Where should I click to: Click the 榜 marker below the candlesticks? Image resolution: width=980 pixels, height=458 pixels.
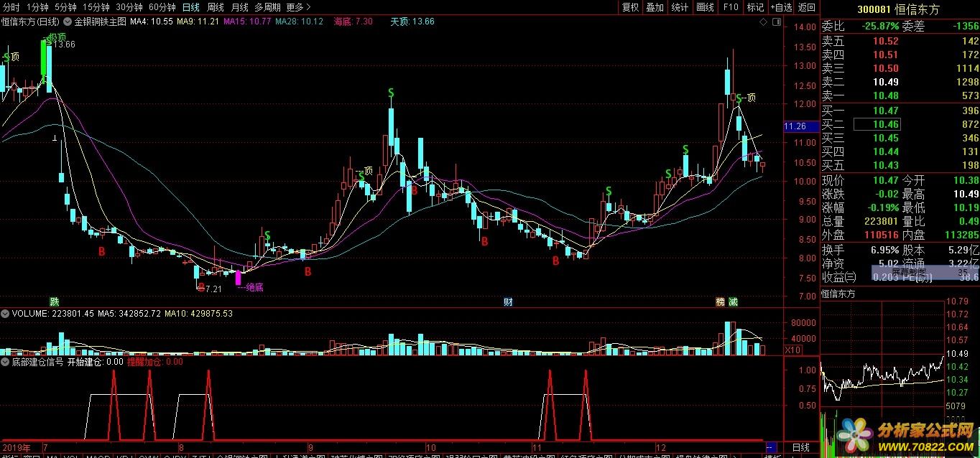coord(720,302)
